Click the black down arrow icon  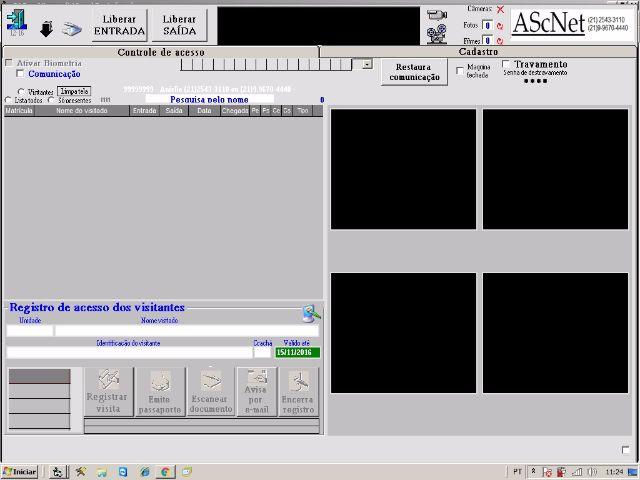tap(47, 29)
